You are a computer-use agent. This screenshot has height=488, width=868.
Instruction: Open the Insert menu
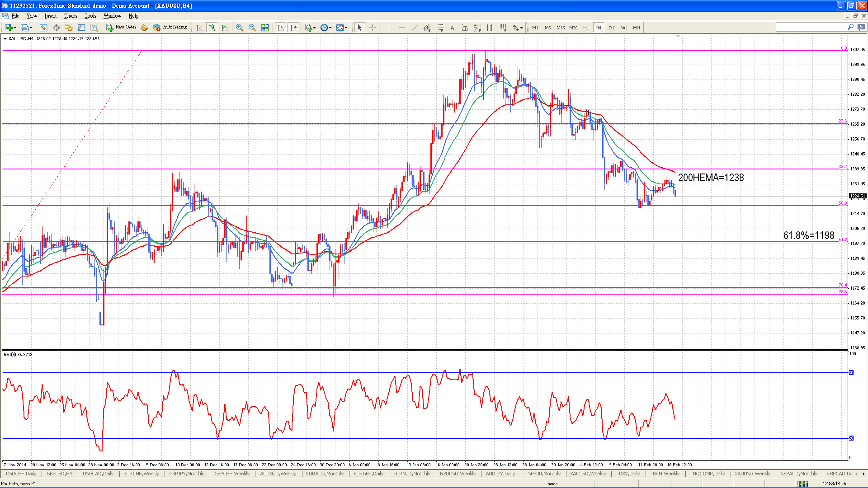click(50, 16)
